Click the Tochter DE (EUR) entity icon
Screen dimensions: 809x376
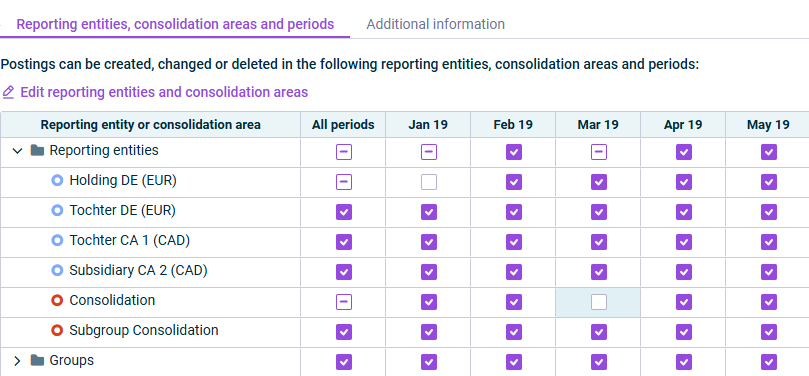click(x=57, y=210)
